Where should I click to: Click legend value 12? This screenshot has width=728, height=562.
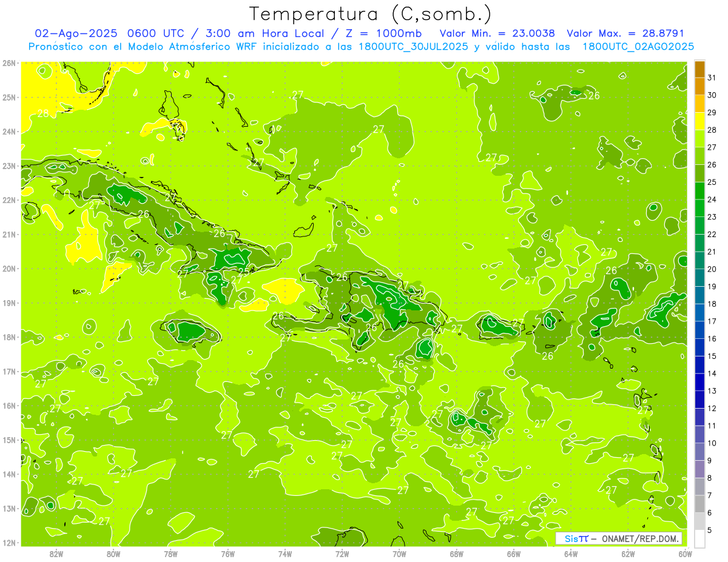(x=712, y=408)
